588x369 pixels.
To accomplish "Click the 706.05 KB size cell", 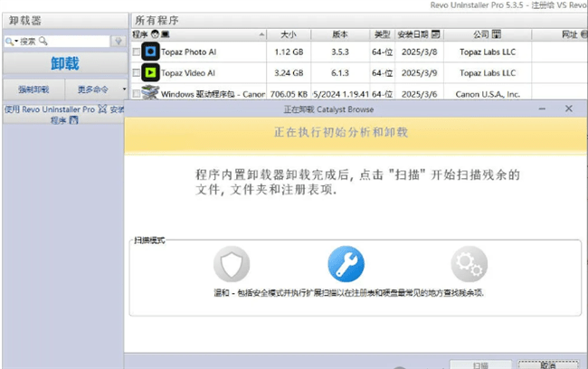I will (289, 94).
